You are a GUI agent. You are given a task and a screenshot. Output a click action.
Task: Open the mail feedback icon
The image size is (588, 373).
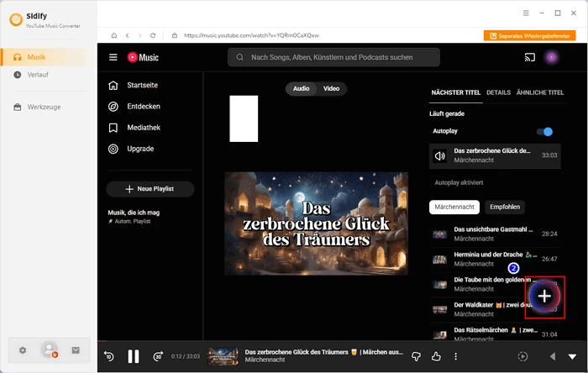pyautogui.click(x=76, y=350)
